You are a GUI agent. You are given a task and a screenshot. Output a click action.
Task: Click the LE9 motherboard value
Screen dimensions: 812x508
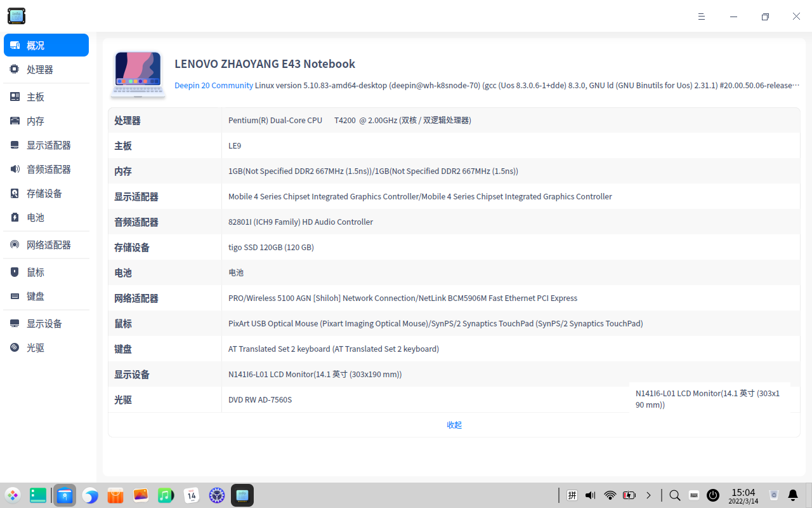[x=235, y=145]
